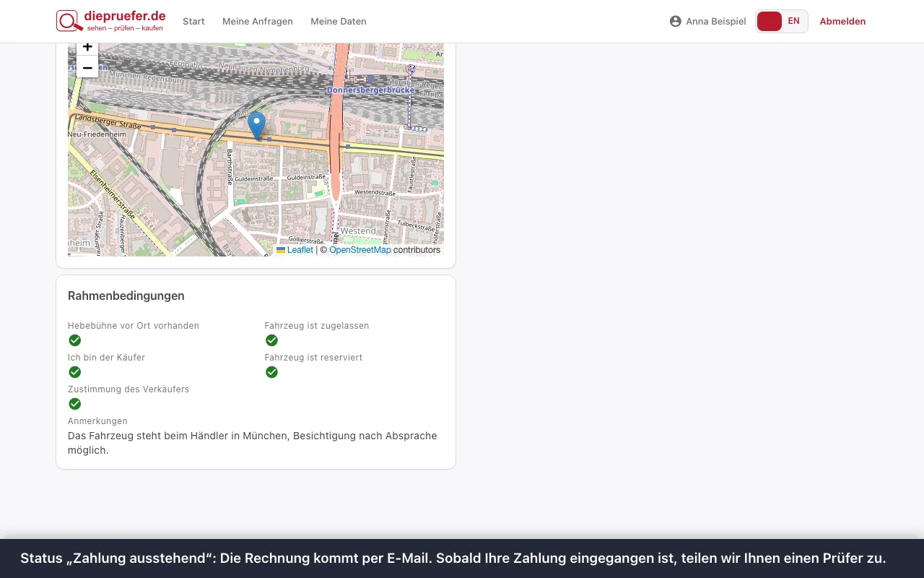Click the note text about the Händler in München
Image resolution: width=924 pixels, height=578 pixels.
(253, 443)
